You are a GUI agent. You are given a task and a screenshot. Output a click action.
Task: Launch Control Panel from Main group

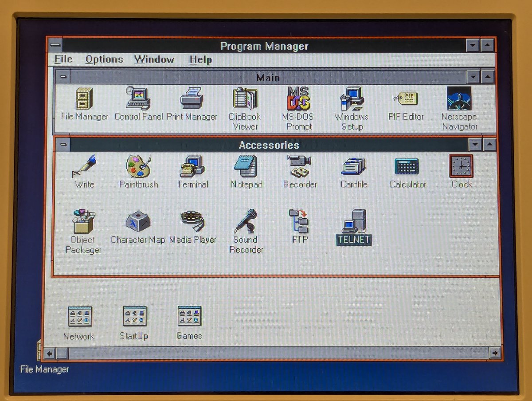coord(138,98)
